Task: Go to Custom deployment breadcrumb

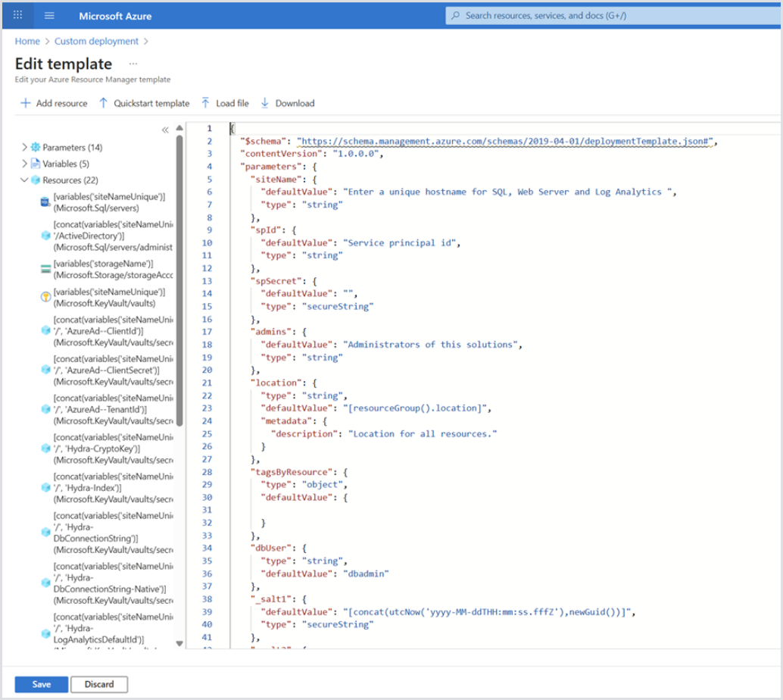Action: coord(96,41)
